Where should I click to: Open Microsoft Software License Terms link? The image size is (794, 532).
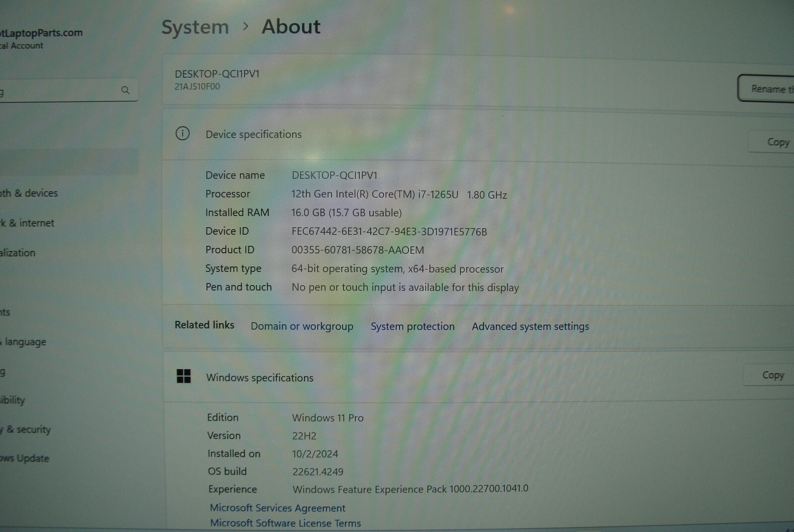click(285, 523)
